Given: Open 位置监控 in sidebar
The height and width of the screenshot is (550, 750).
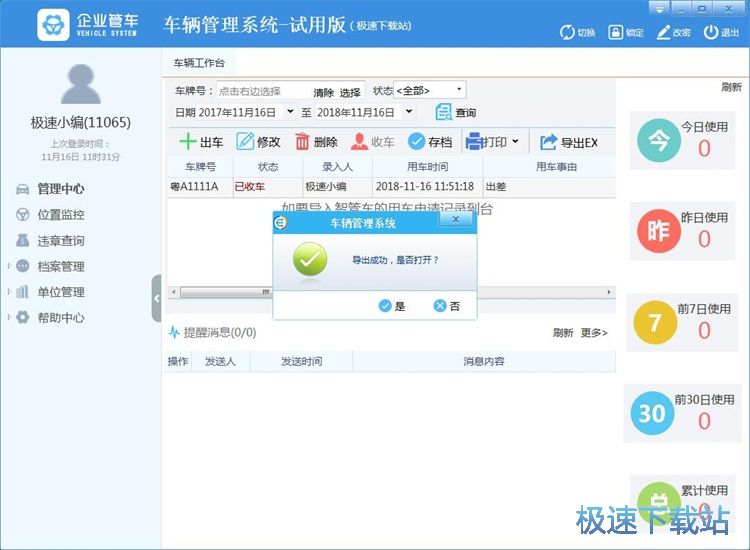Looking at the screenshot, I should pos(60,215).
